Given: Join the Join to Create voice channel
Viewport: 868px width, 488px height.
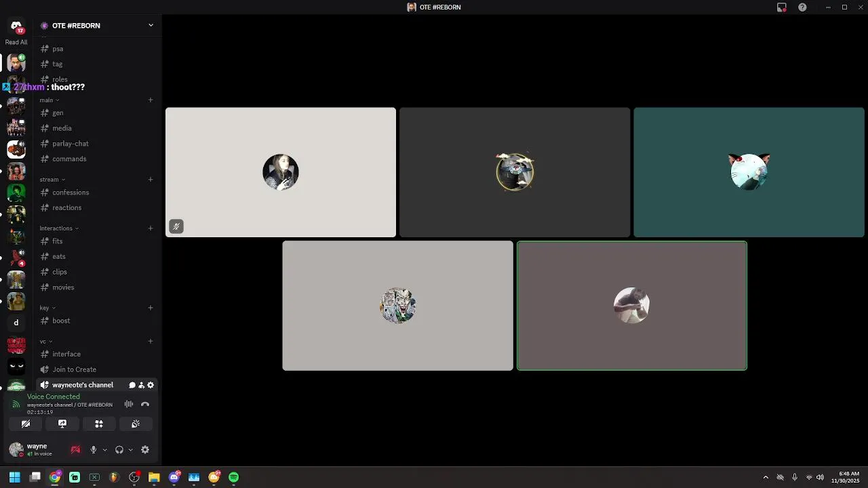Looking at the screenshot, I should click(98, 369).
